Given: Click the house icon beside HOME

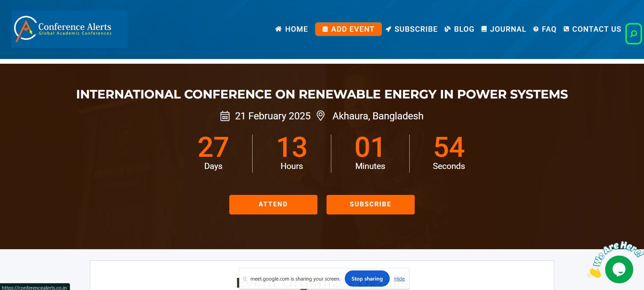Looking at the screenshot, I should tap(279, 29).
